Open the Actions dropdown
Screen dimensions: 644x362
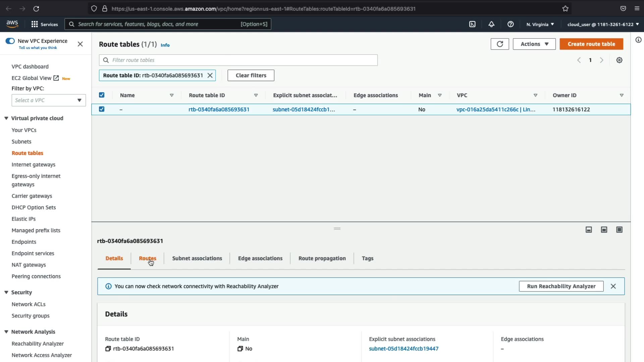tap(534, 44)
